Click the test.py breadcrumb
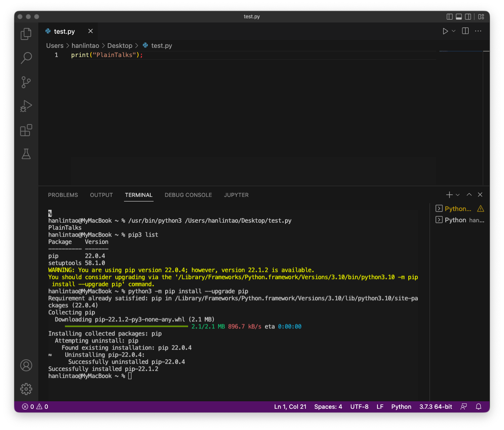This screenshot has width=504, height=430. [157, 46]
